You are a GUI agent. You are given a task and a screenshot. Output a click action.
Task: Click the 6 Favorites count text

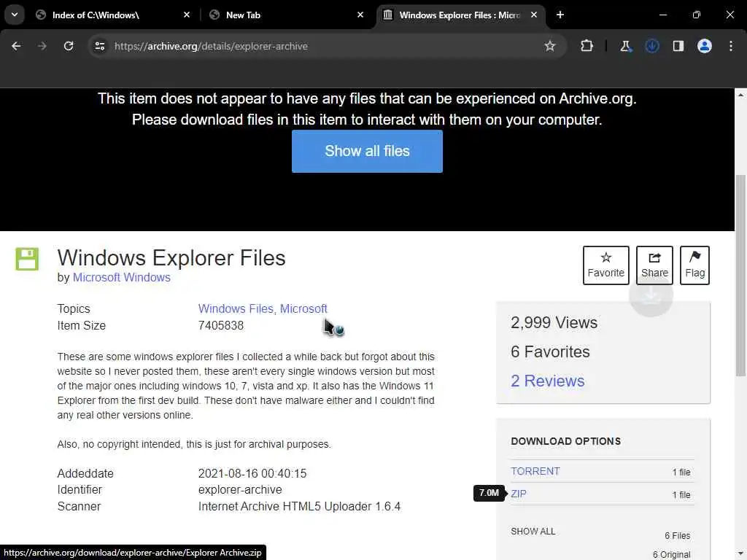(x=550, y=352)
